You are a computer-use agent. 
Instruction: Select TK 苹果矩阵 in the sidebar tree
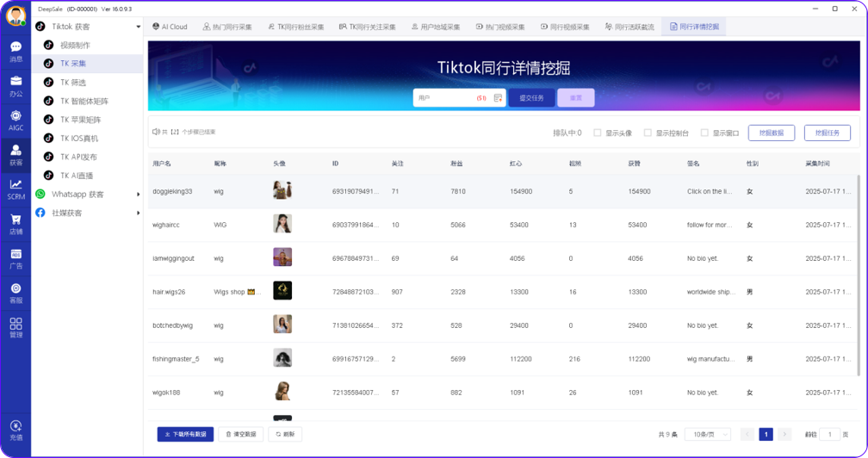[80, 120]
